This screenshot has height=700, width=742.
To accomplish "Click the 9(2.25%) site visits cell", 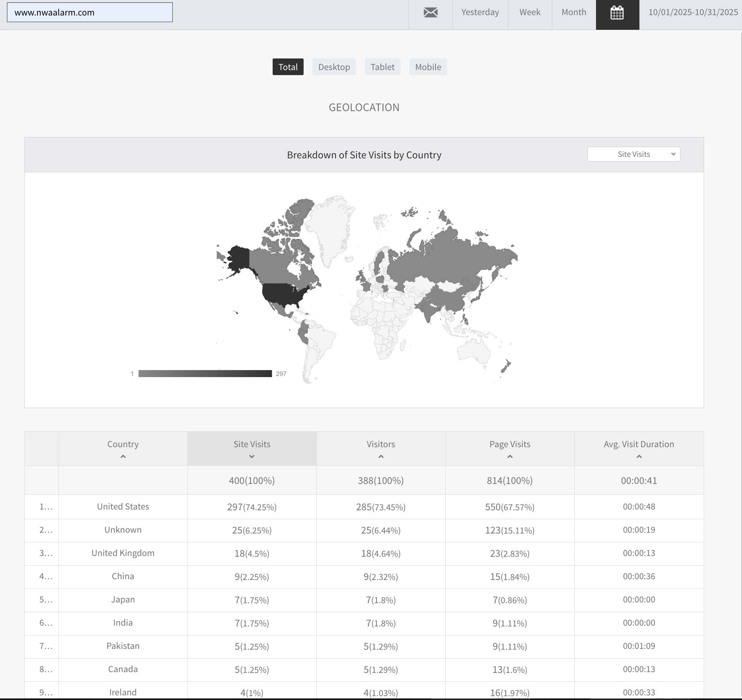I will tap(252, 577).
